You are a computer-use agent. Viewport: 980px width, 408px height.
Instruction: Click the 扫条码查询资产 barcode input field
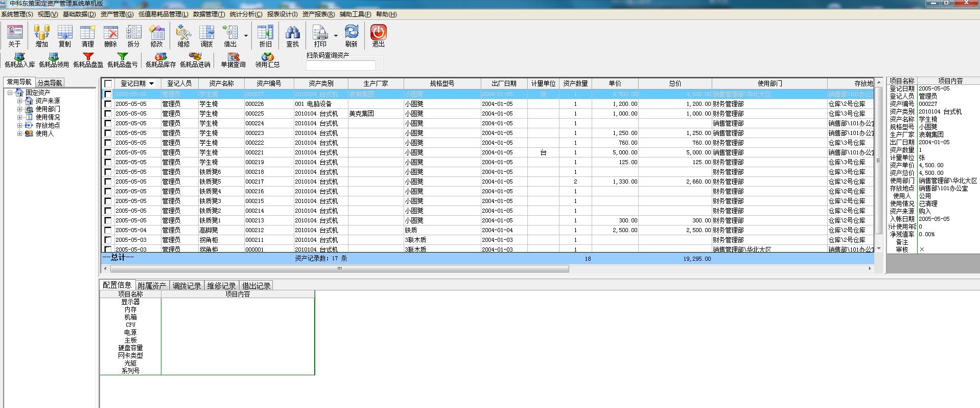(x=340, y=65)
